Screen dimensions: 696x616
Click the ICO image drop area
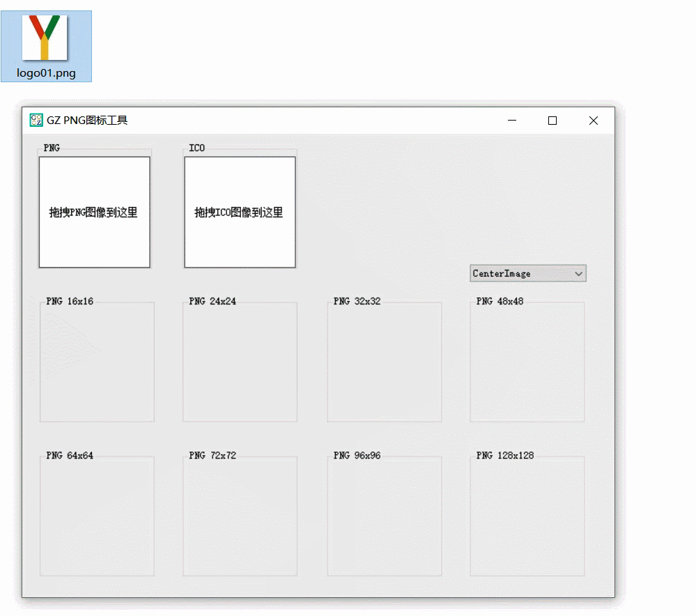click(240, 212)
